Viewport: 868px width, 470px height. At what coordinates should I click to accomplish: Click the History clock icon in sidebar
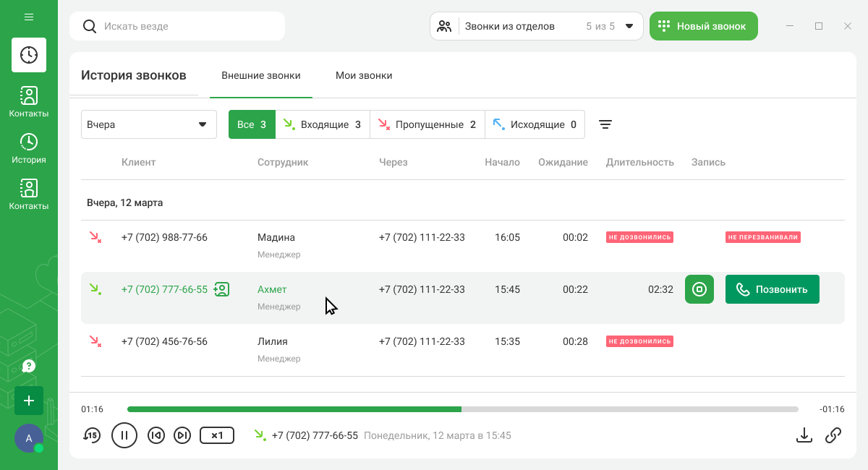coord(29,142)
